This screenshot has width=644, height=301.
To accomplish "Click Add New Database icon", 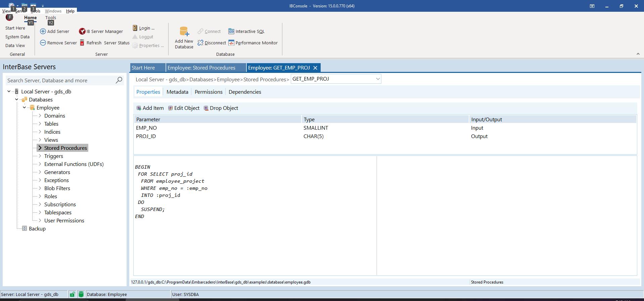I will click(184, 32).
